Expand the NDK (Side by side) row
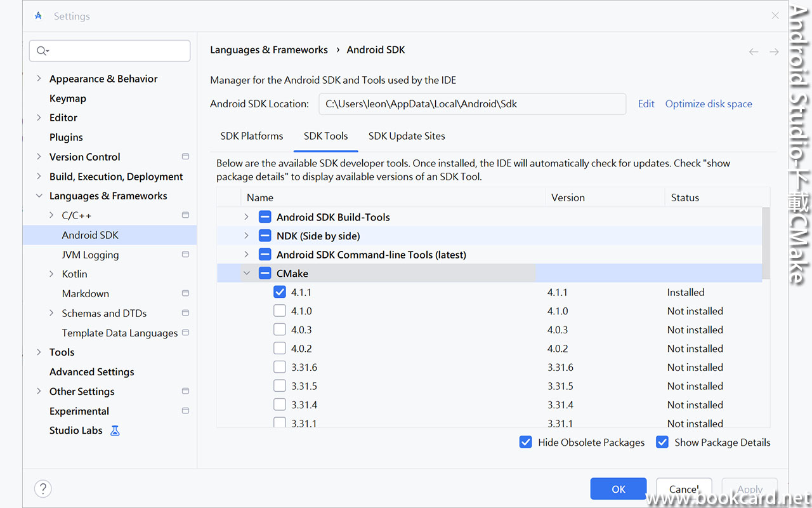 [246, 236]
